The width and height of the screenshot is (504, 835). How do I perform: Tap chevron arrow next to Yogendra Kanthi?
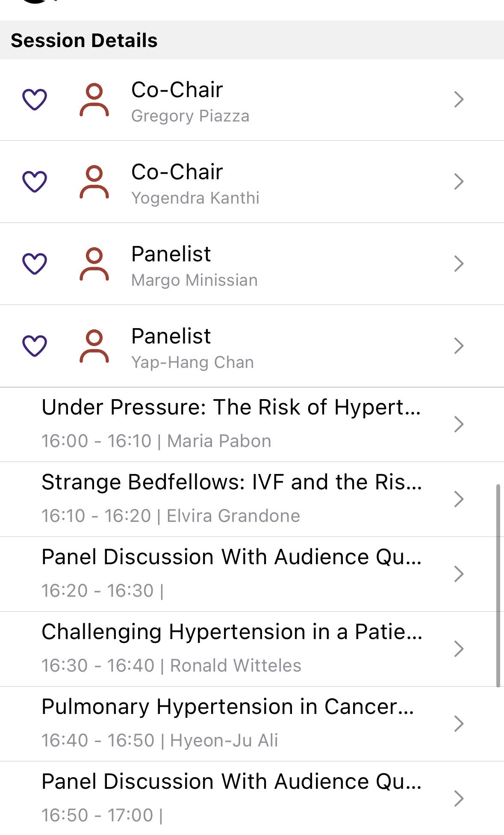point(459,181)
